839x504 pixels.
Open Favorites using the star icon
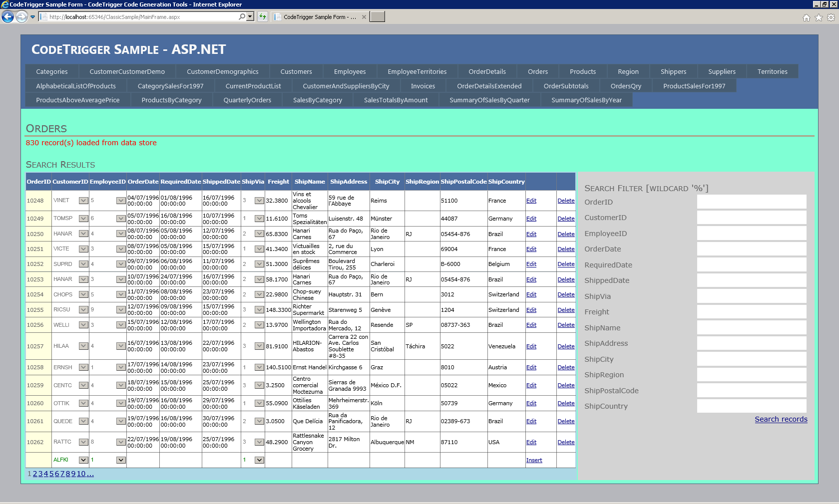tap(819, 17)
